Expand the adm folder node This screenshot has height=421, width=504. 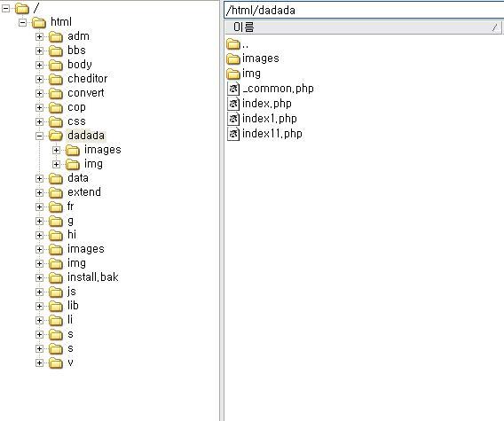tap(39, 36)
